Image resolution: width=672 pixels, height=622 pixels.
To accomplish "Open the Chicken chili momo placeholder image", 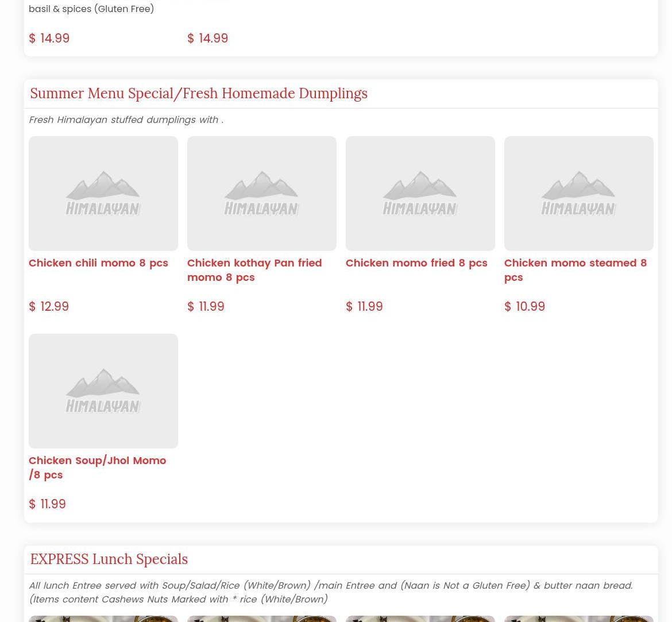I will [103, 193].
